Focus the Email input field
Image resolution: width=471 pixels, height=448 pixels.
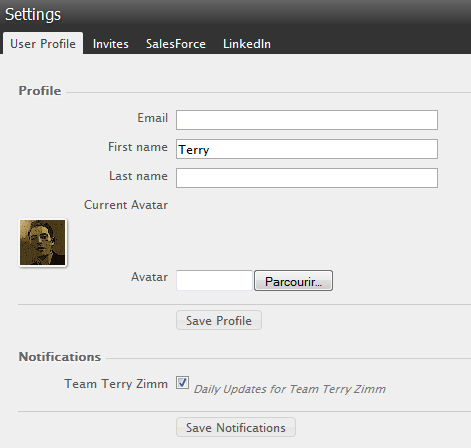(x=307, y=120)
